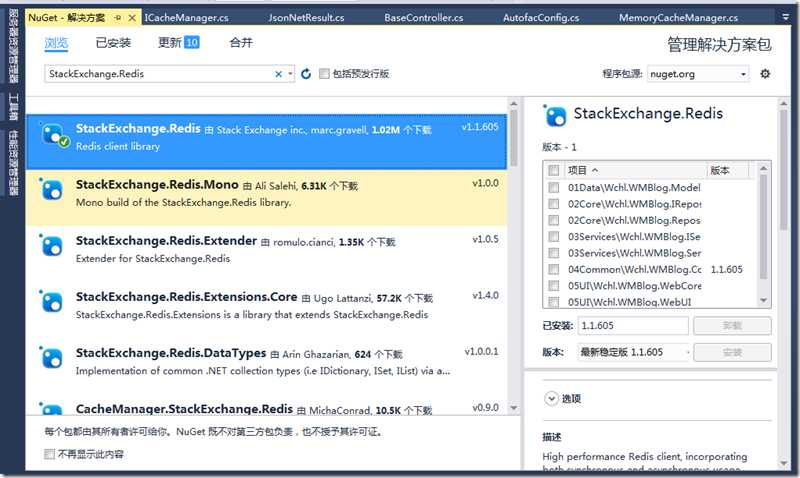Open the JsonNetResult.cs tab
800x478 pixels.
pos(306,18)
